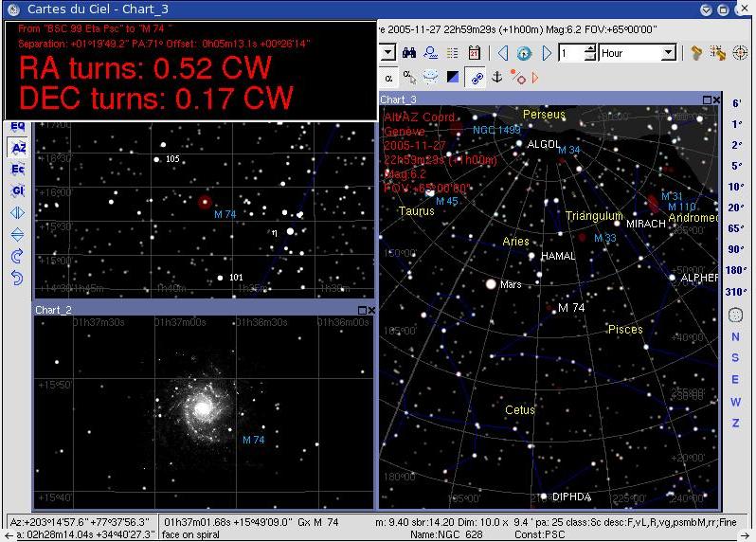Open the object list icon
This screenshot has height=542, width=756.
[452, 52]
